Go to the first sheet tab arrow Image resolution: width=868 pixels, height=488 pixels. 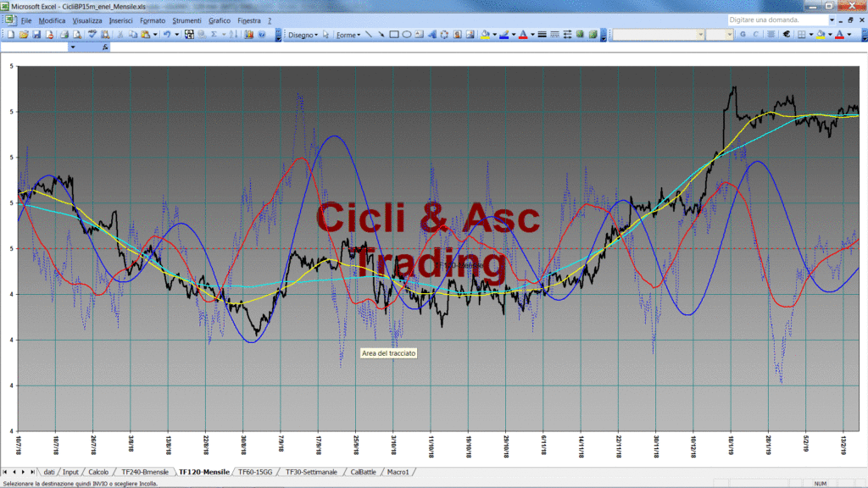coord(5,472)
